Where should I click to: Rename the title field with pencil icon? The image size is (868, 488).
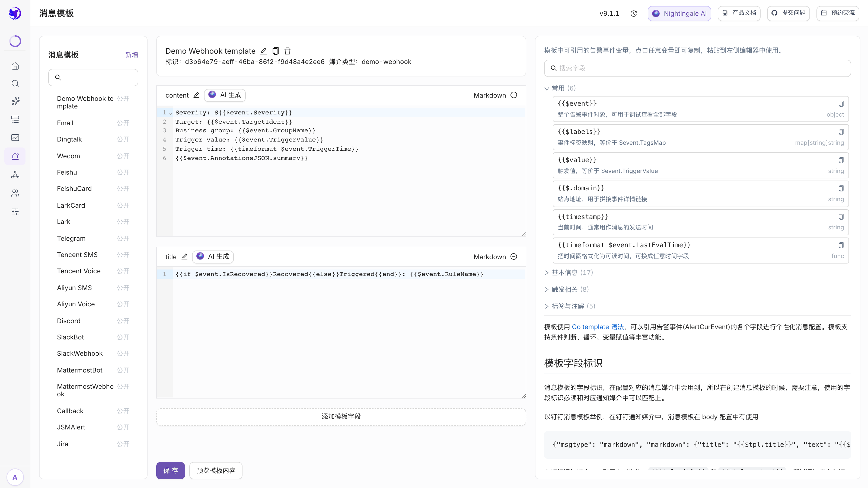[184, 257]
